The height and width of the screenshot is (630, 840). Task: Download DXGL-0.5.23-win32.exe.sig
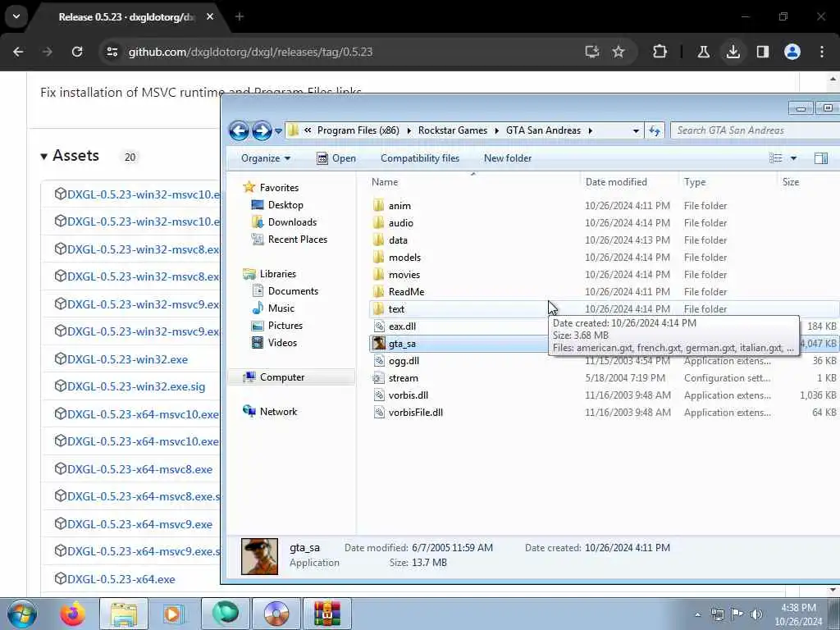point(136,387)
